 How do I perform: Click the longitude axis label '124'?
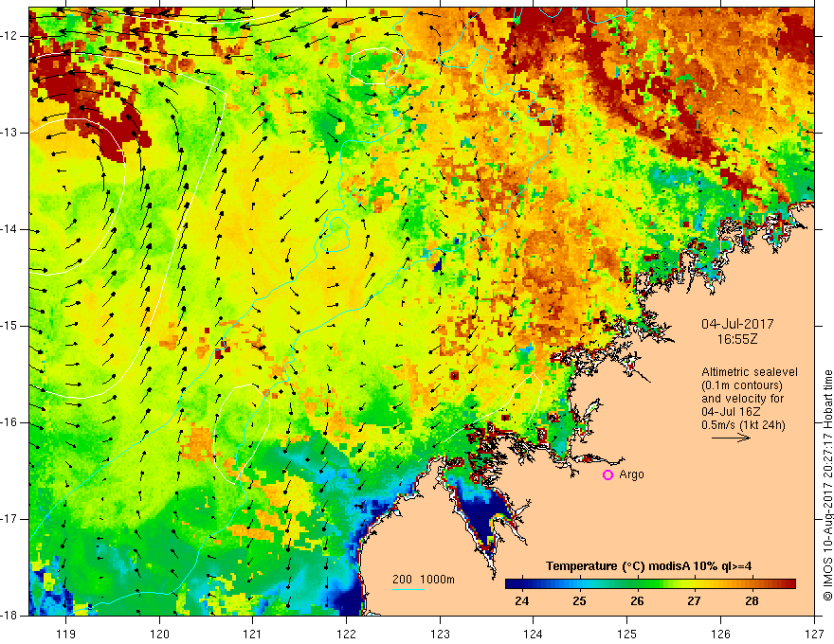[x=534, y=634]
